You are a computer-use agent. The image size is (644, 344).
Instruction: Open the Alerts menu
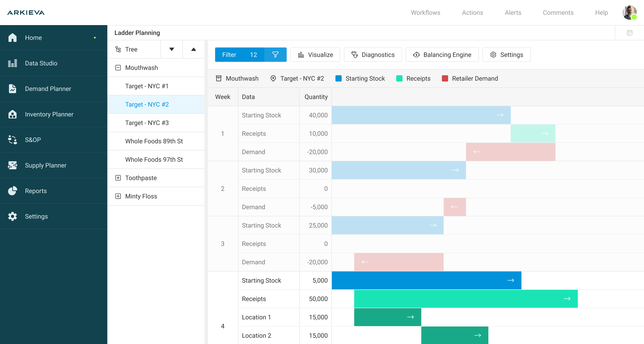(513, 13)
